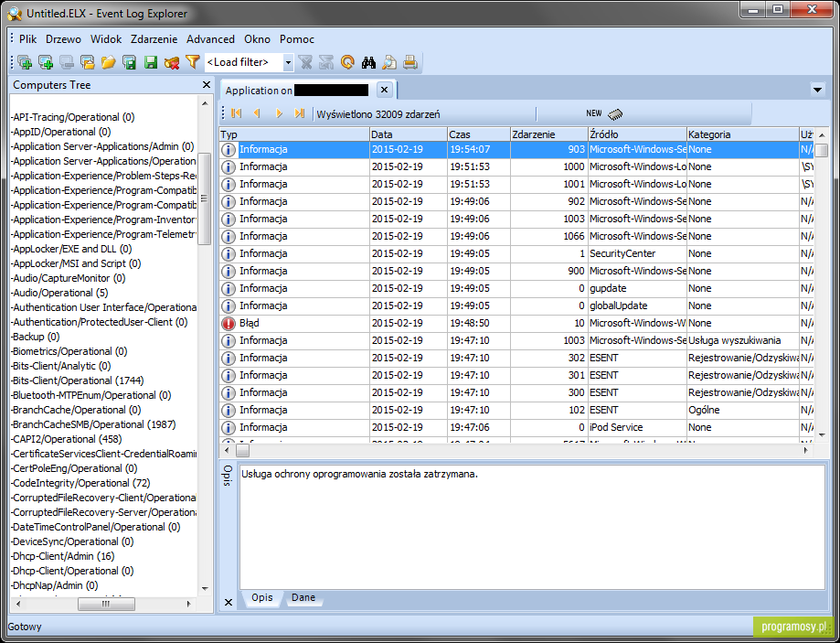Jump to last event arrow

300,113
